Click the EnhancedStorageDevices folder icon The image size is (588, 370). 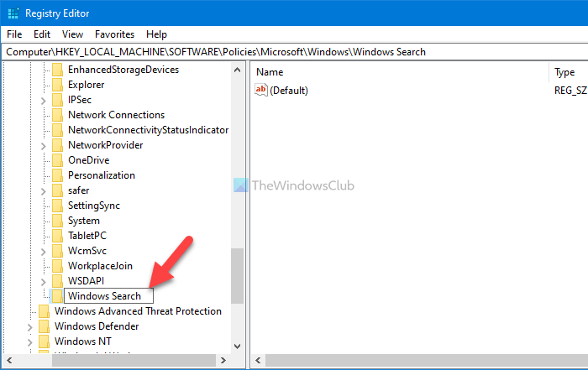pyautogui.click(x=57, y=70)
